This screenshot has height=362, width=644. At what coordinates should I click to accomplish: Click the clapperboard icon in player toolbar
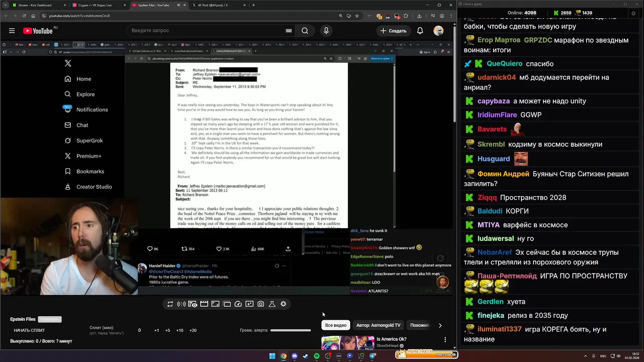(204, 304)
